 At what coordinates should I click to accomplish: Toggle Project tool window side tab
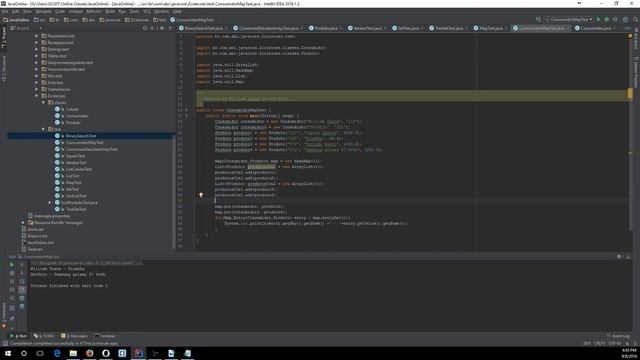click(x=4, y=38)
